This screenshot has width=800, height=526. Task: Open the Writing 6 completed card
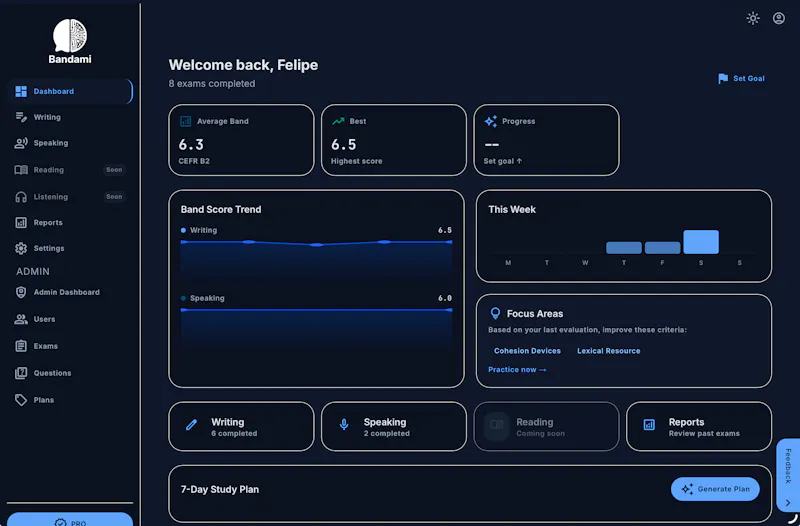(241, 427)
